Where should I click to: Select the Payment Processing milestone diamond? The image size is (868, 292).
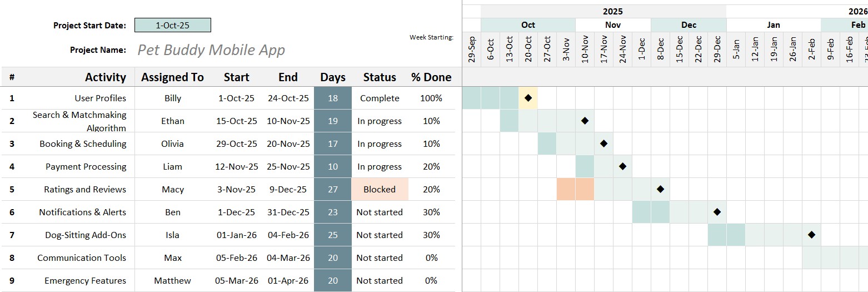(622, 166)
